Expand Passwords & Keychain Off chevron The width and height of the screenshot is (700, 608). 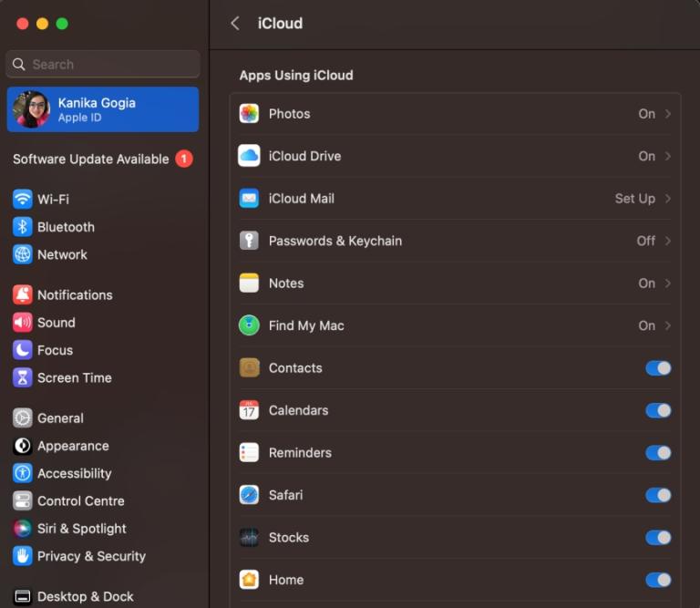click(668, 241)
